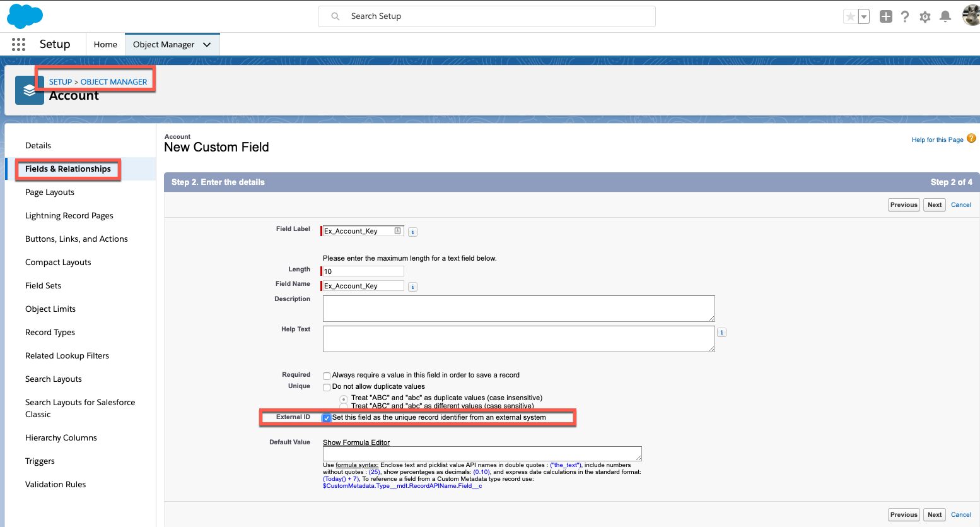
Task: Check Do not allow duplicate values
Action: click(327, 387)
